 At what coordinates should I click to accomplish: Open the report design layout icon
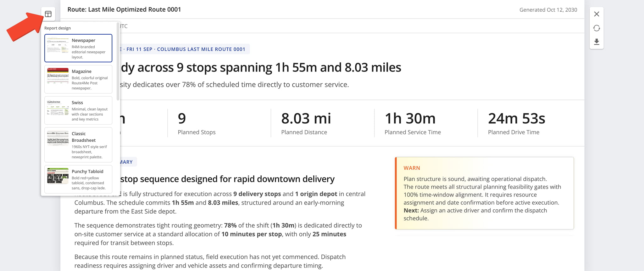[48, 14]
